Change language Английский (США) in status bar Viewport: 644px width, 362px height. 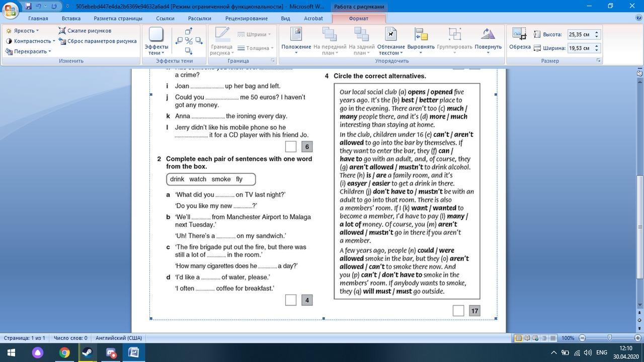[119, 338]
